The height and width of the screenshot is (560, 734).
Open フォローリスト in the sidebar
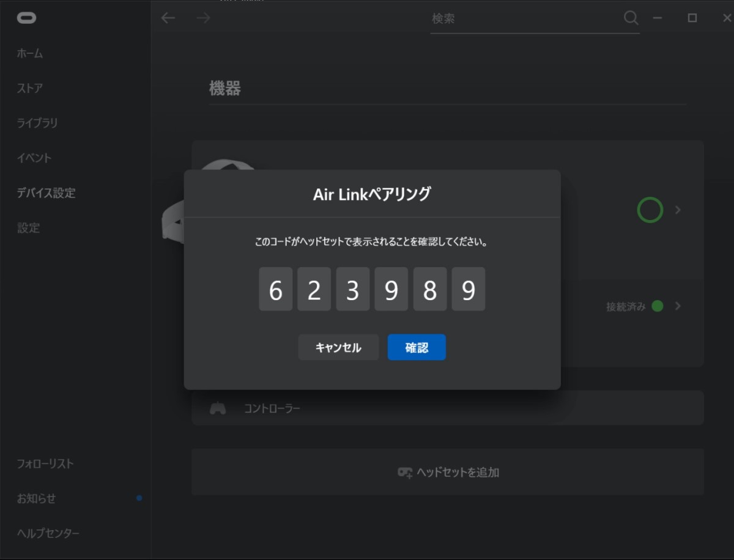click(45, 463)
